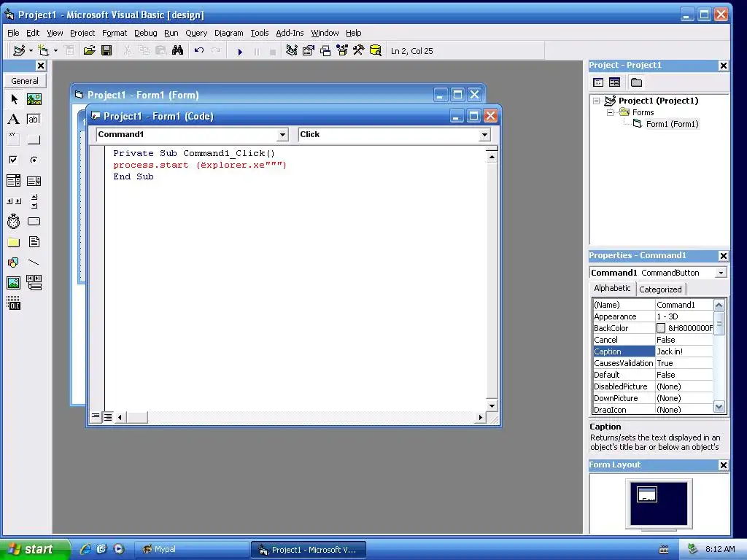Click View Code in Project panel

(x=598, y=82)
